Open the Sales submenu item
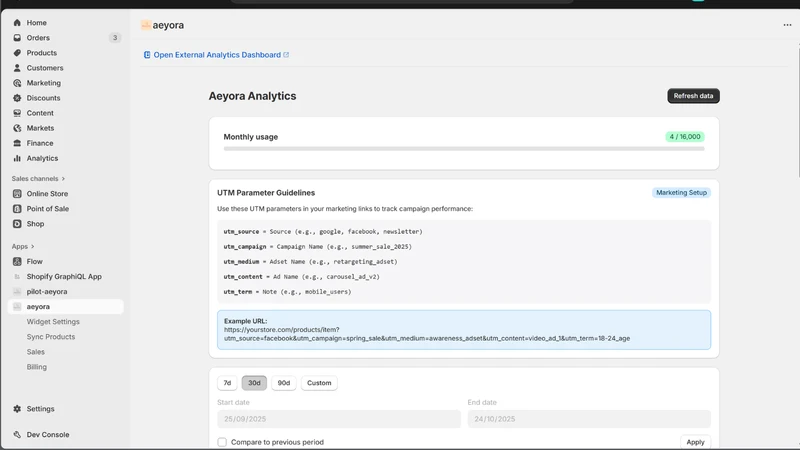 click(36, 352)
